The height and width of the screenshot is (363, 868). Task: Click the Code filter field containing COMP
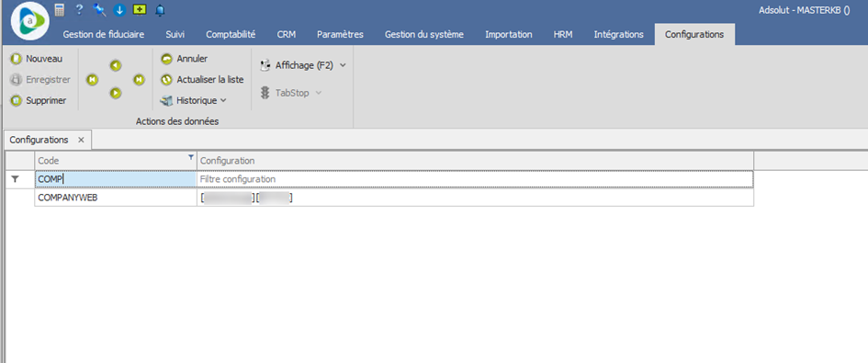coord(115,179)
